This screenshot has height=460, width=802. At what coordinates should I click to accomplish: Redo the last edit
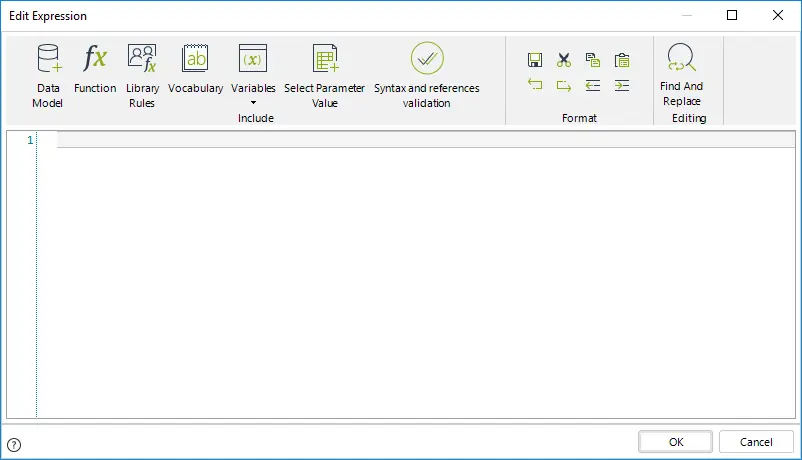pos(564,85)
